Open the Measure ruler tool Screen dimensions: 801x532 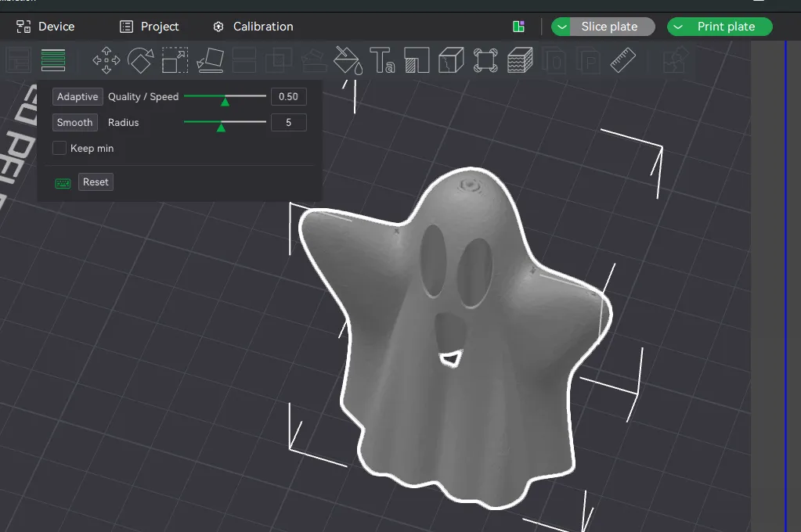(x=623, y=60)
